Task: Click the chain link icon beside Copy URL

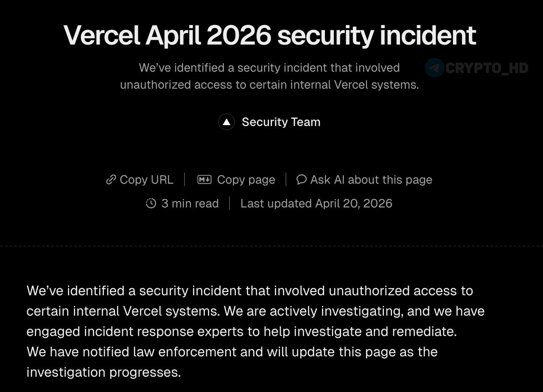Action: tap(111, 180)
